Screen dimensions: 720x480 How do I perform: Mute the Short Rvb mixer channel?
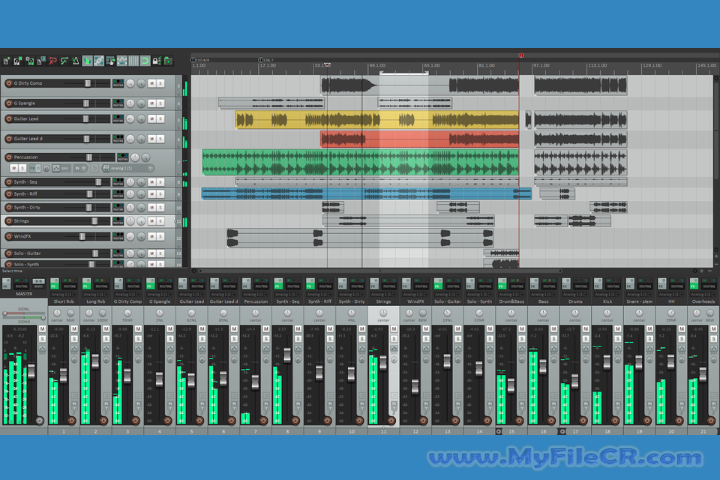pos(76,329)
